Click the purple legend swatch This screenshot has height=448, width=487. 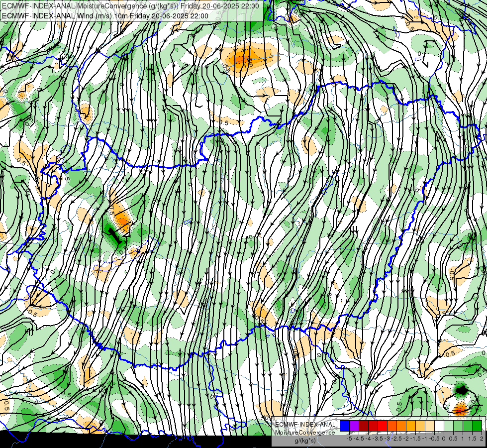coord(354,426)
